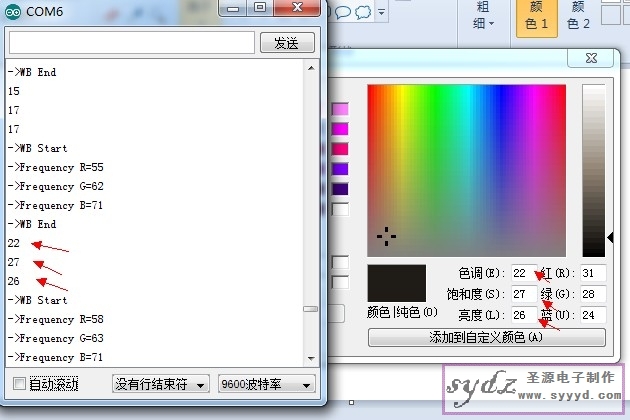Click the output value '15'
Screen dimensions: 630x420
point(13,91)
